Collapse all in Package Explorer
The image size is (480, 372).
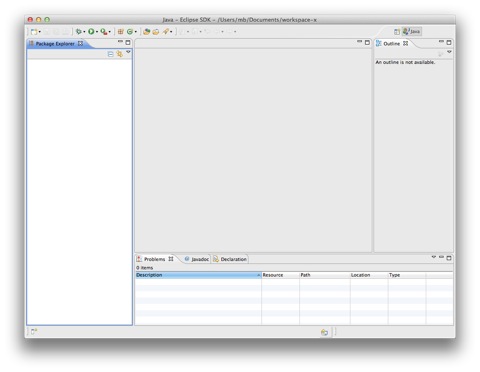pos(111,54)
